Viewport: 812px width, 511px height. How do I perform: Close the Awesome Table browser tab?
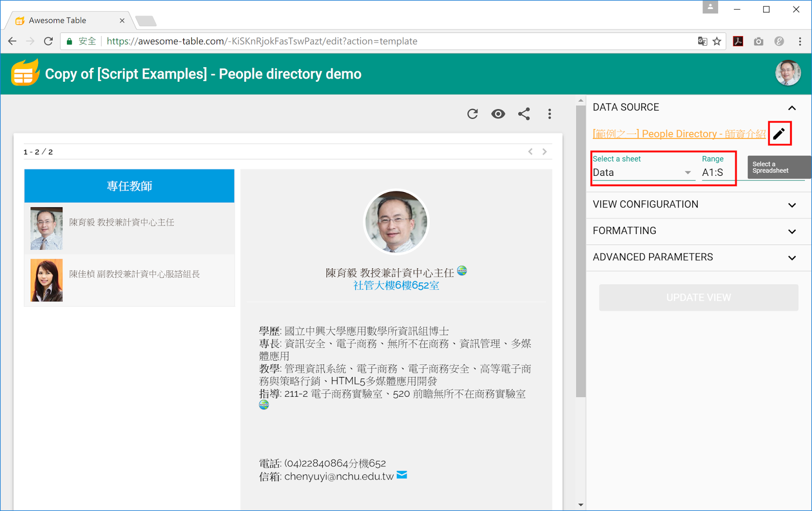[122, 20]
